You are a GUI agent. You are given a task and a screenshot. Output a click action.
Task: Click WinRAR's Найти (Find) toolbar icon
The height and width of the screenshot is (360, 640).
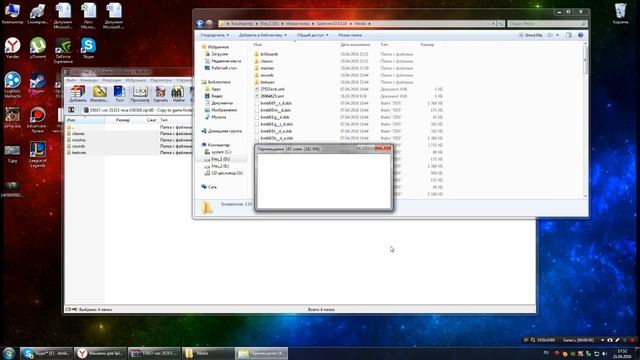178,94
